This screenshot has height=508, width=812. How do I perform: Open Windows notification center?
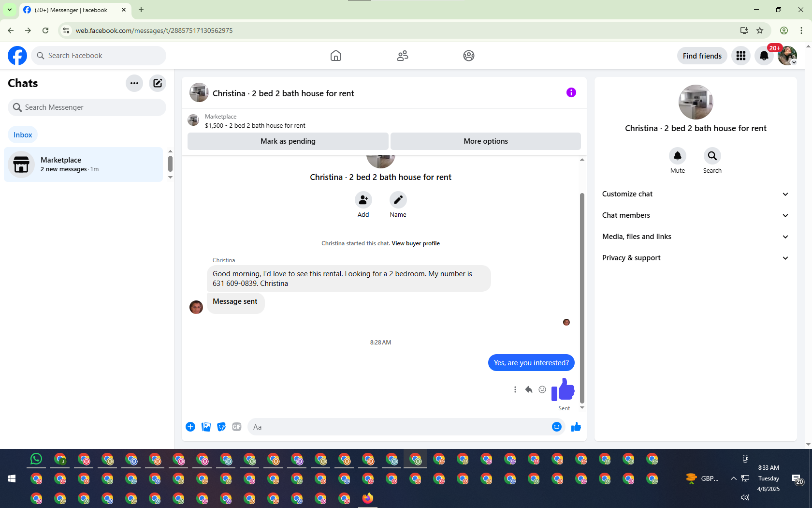pyautogui.click(x=797, y=479)
